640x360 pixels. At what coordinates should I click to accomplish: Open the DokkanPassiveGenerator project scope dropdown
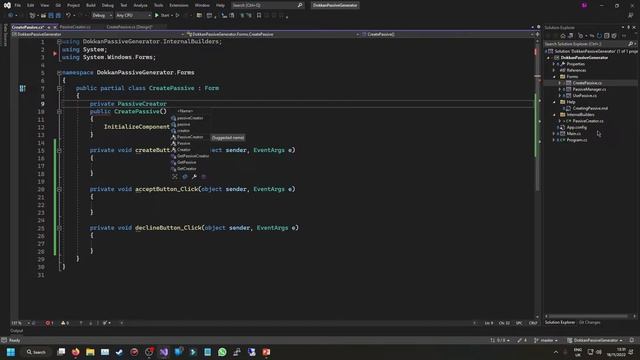tap(97, 34)
